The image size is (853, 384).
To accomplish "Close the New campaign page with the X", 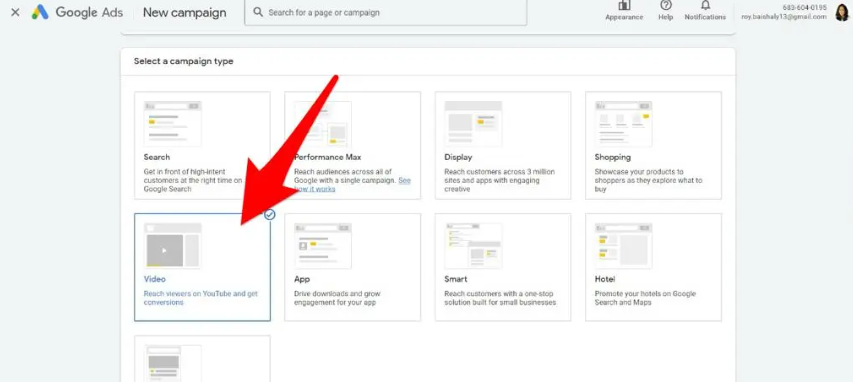I will click(x=15, y=12).
